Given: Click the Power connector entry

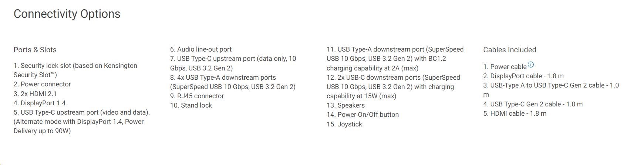Looking at the screenshot, I should (42, 84).
